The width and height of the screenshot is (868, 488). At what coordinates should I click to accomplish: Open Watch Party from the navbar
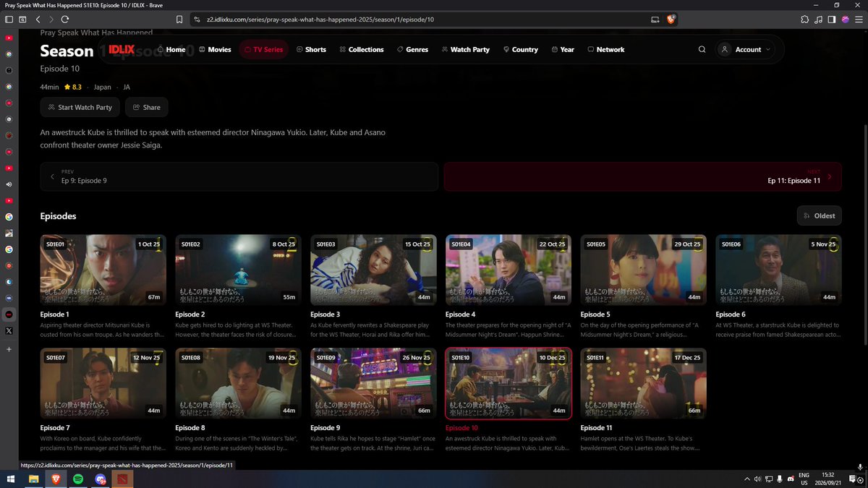pos(465,50)
